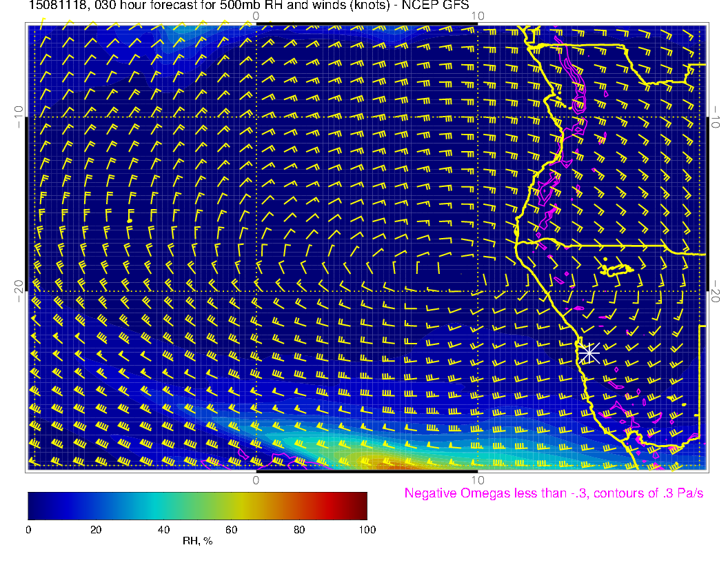The width and height of the screenshot is (728, 563).
Task: Click the bottom axis label '10'
Action: point(478,480)
